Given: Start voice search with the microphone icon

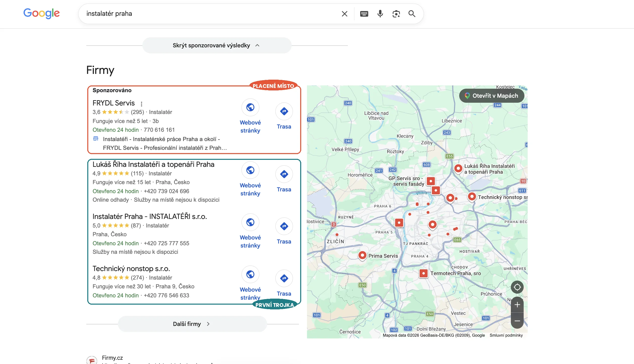Looking at the screenshot, I should 380,14.
